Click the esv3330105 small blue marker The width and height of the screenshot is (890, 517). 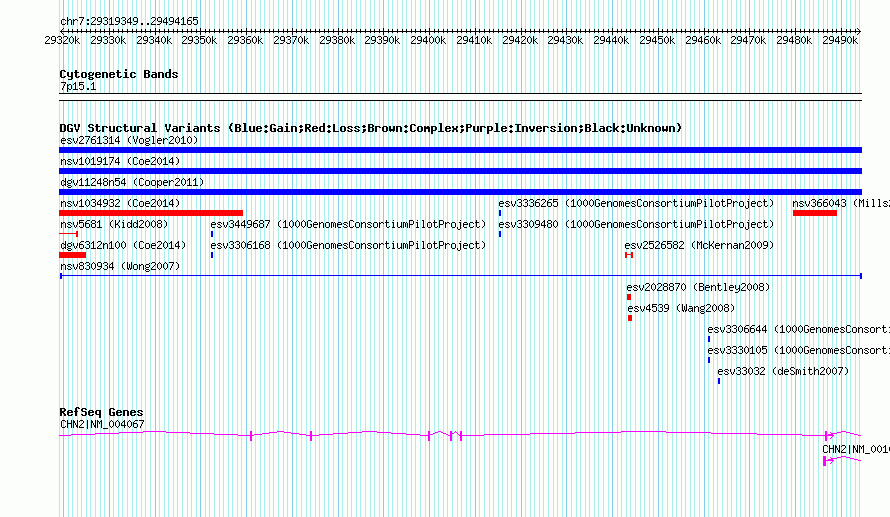(x=708, y=360)
